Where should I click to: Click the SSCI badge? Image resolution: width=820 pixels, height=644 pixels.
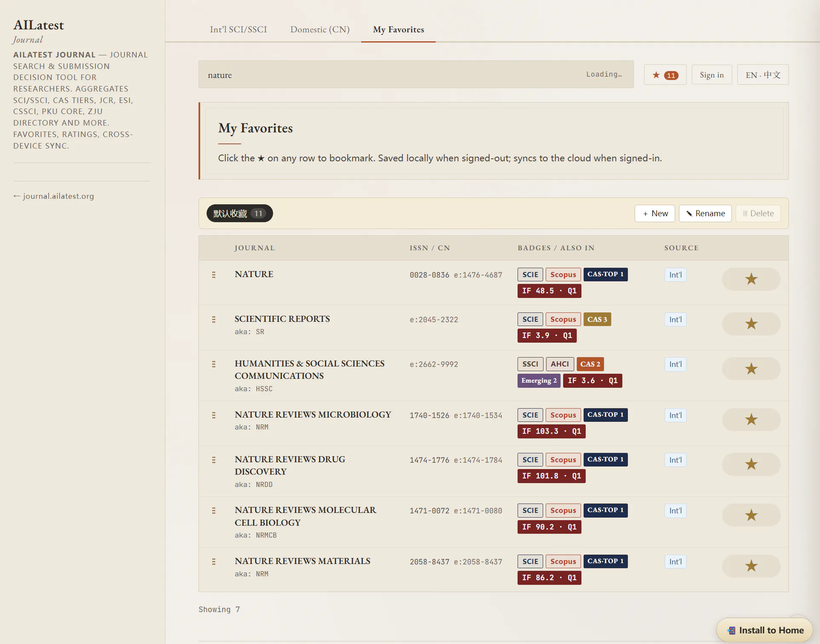(x=530, y=364)
